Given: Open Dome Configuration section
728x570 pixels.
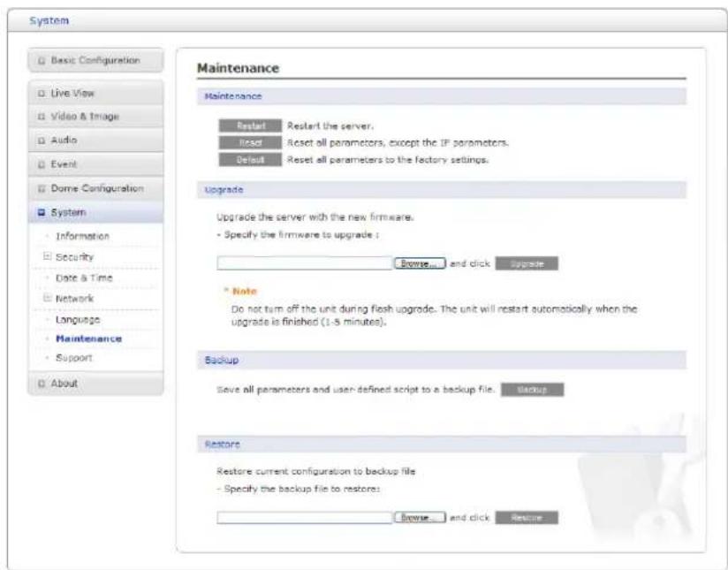Looking at the screenshot, I should click(x=95, y=188).
